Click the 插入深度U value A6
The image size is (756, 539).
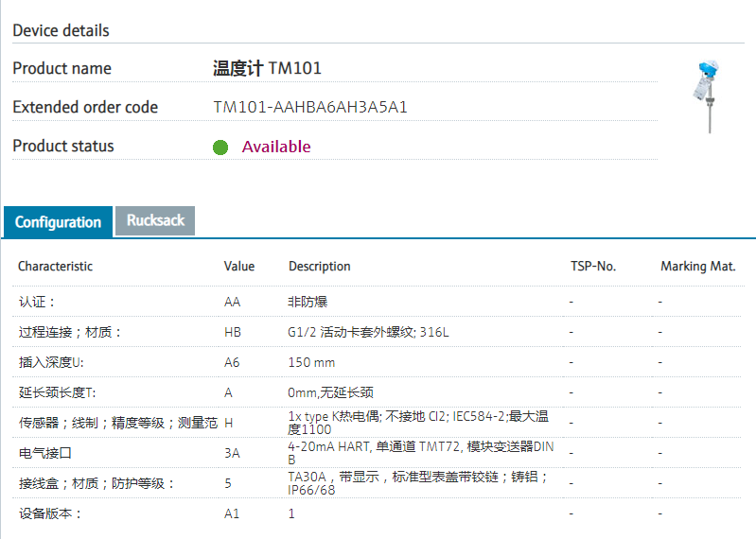coord(233,362)
